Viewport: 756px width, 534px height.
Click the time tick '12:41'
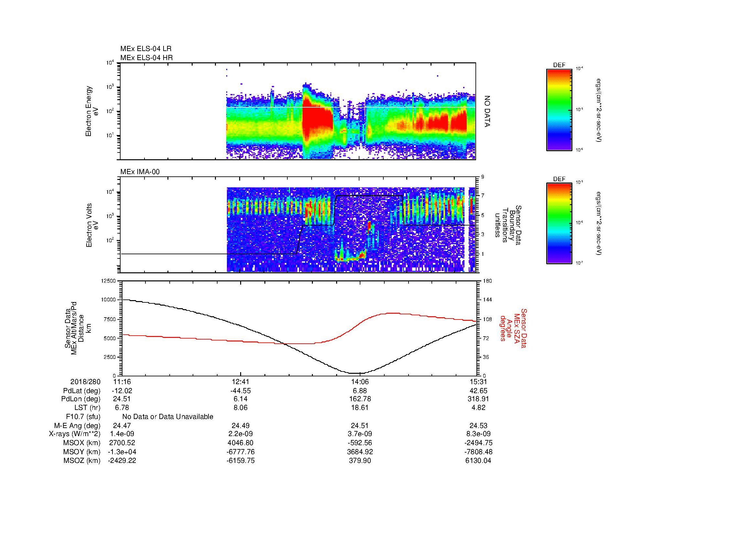coord(241,382)
